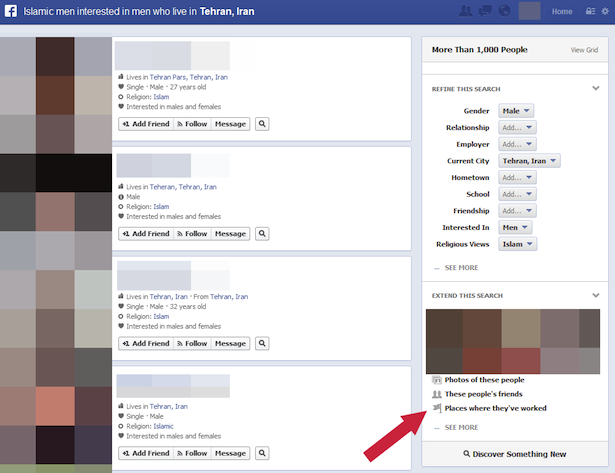Click See More under Refine This Search
Image resolution: width=615 pixels, height=473 pixels.
[x=461, y=267]
